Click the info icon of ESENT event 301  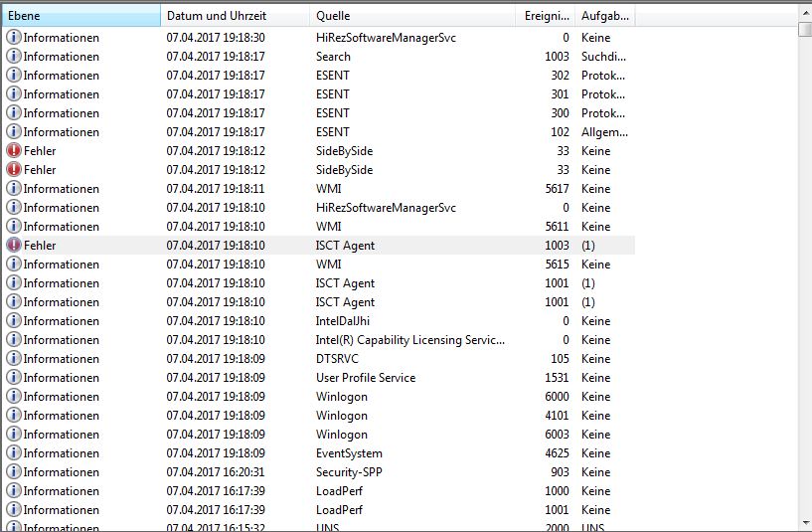[x=14, y=93]
